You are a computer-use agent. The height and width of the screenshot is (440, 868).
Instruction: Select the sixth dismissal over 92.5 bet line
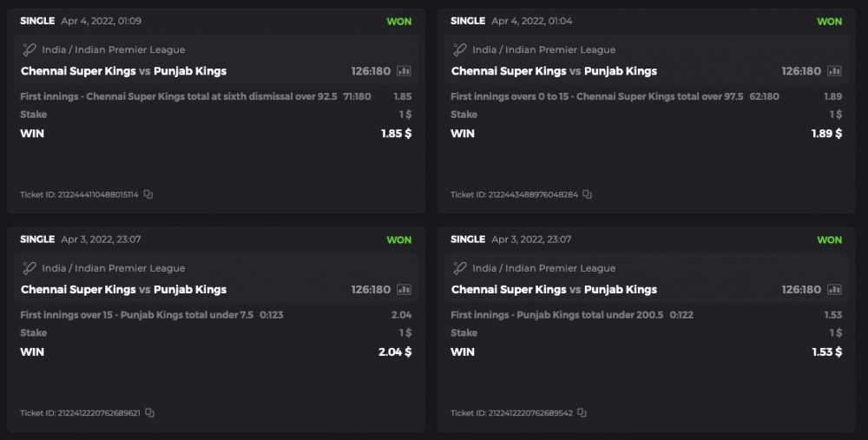(x=179, y=96)
